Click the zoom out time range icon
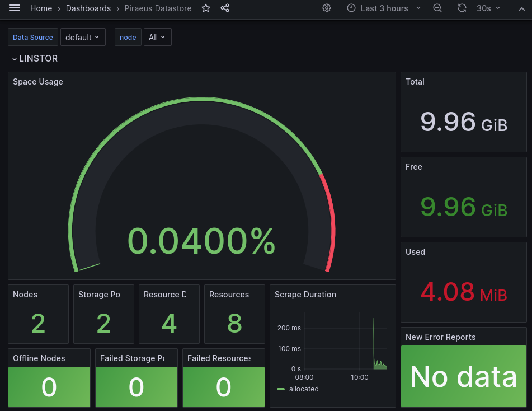The width and height of the screenshot is (532, 411). click(437, 8)
